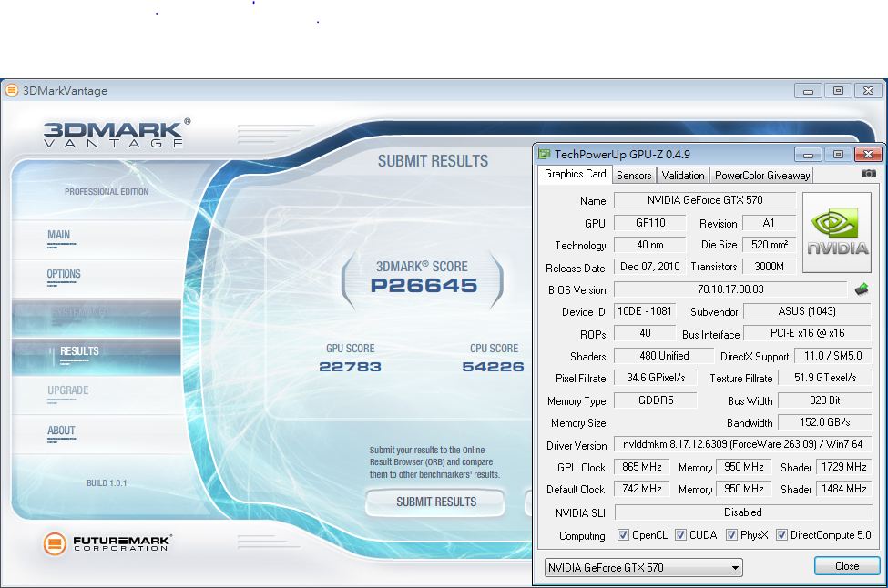Click the Texture Fillrate value 51.9 GTexel/s

pyautogui.click(x=825, y=378)
